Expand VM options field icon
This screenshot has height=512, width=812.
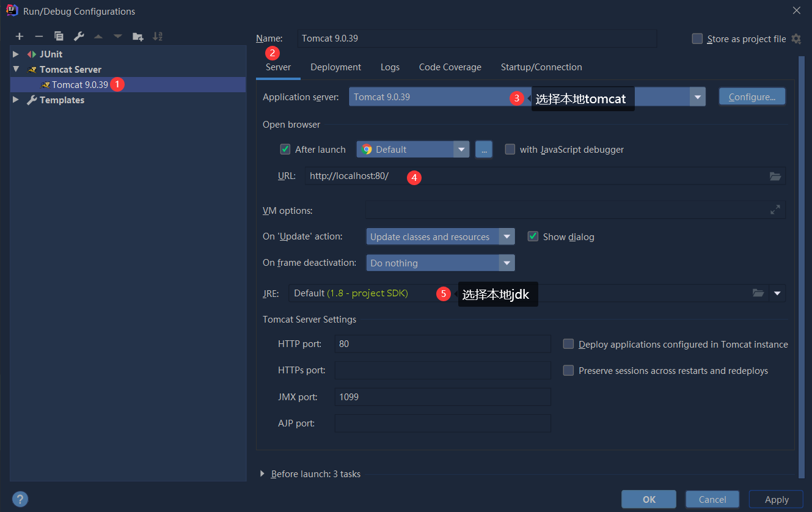(775, 210)
